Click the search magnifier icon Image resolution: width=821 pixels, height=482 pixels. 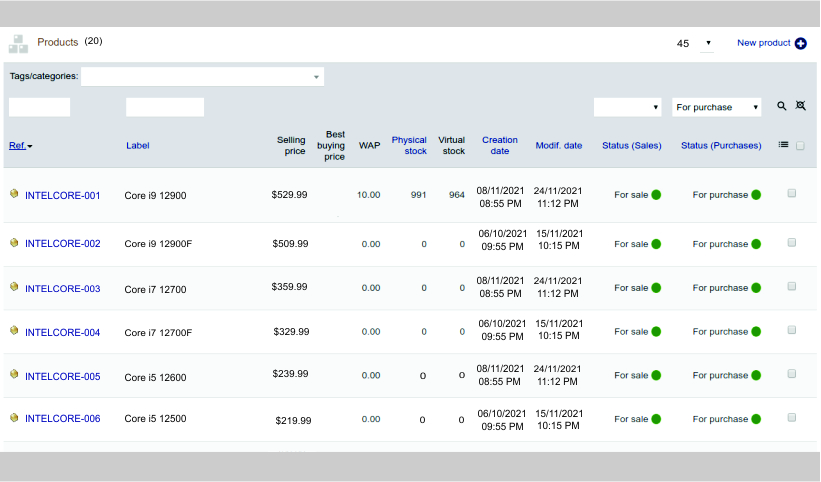(x=782, y=106)
